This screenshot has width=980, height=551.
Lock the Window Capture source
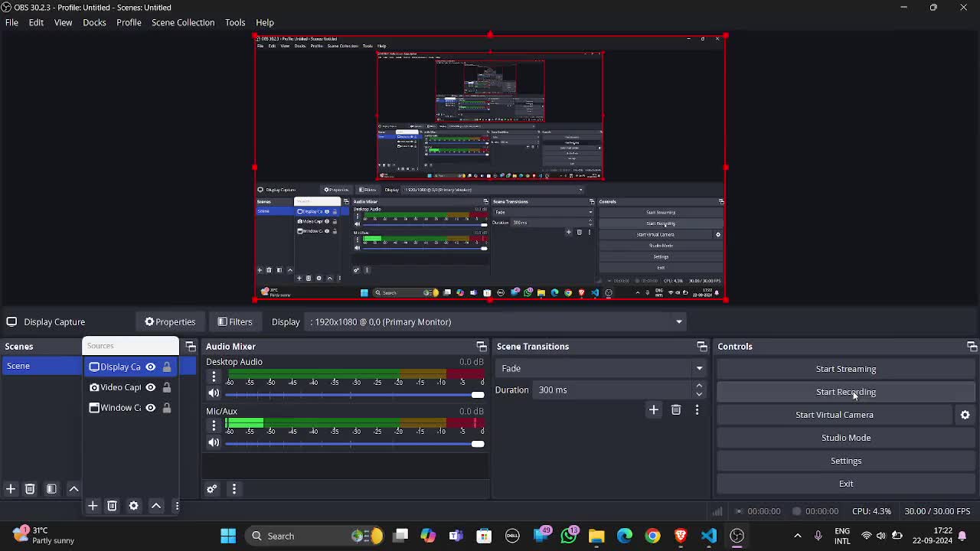click(x=167, y=408)
